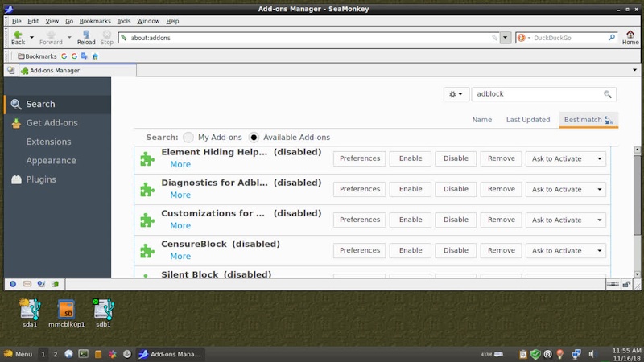Click the add-on search magnifier icon
Image resolution: width=644 pixels, height=362 pixels.
[x=608, y=94]
